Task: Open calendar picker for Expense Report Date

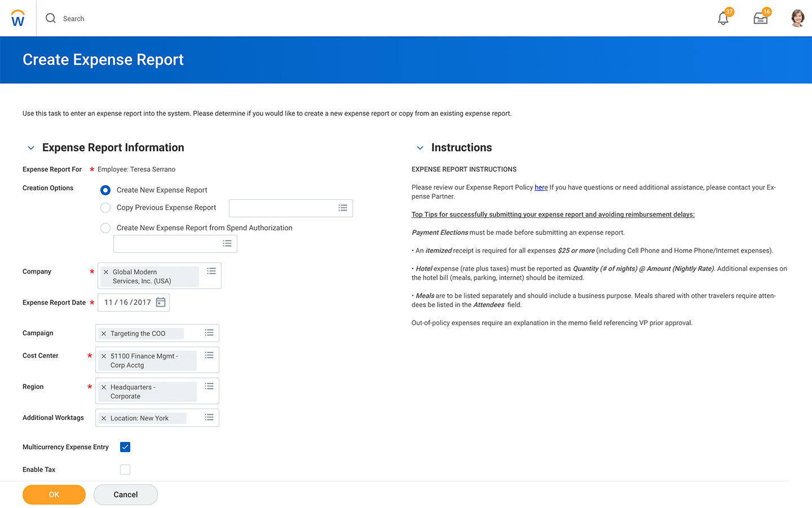Action: click(x=161, y=303)
